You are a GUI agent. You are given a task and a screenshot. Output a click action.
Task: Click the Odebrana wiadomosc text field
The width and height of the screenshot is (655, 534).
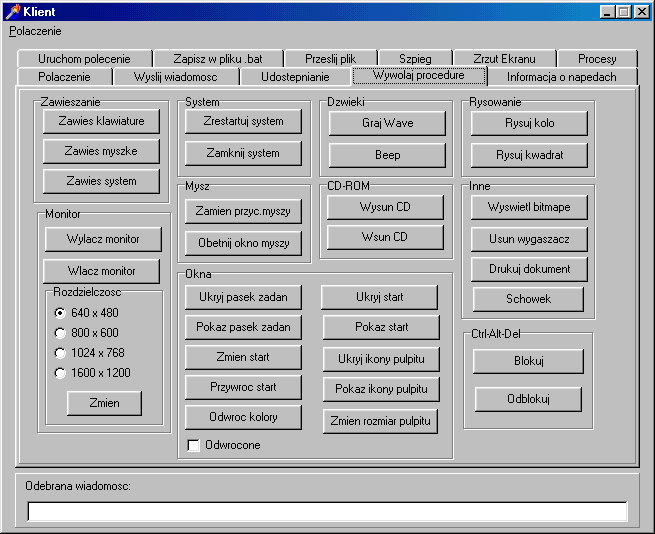[x=327, y=511]
